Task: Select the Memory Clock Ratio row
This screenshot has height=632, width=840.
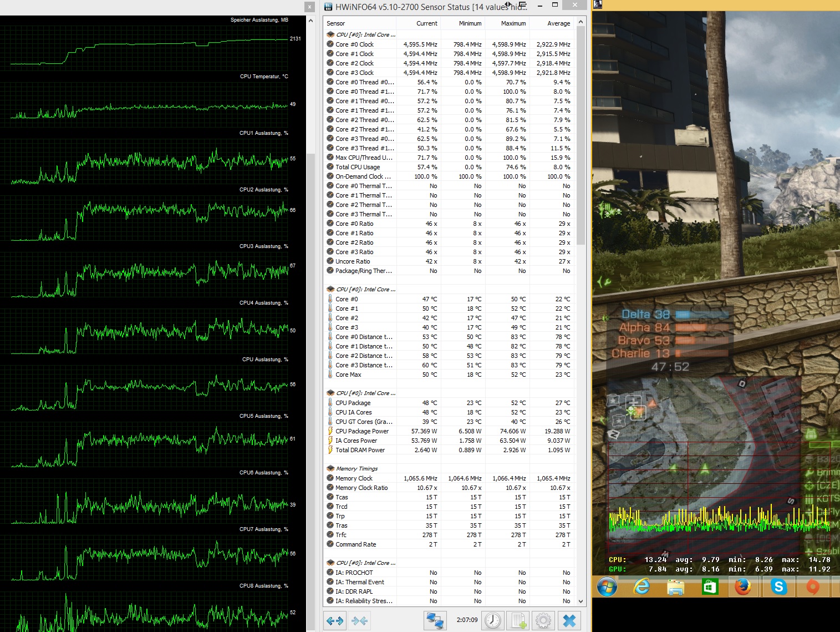Action: pos(449,488)
